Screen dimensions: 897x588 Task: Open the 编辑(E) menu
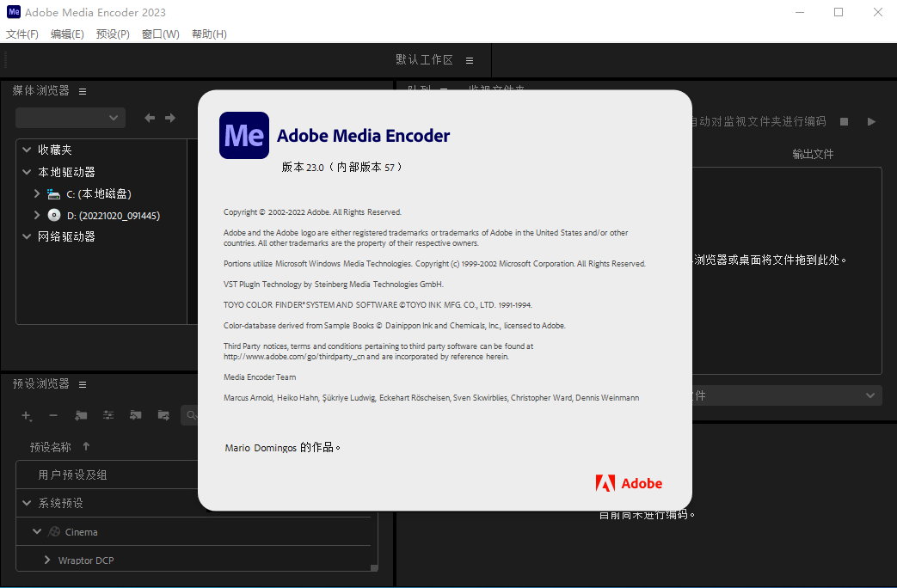[x=67, y=34]
